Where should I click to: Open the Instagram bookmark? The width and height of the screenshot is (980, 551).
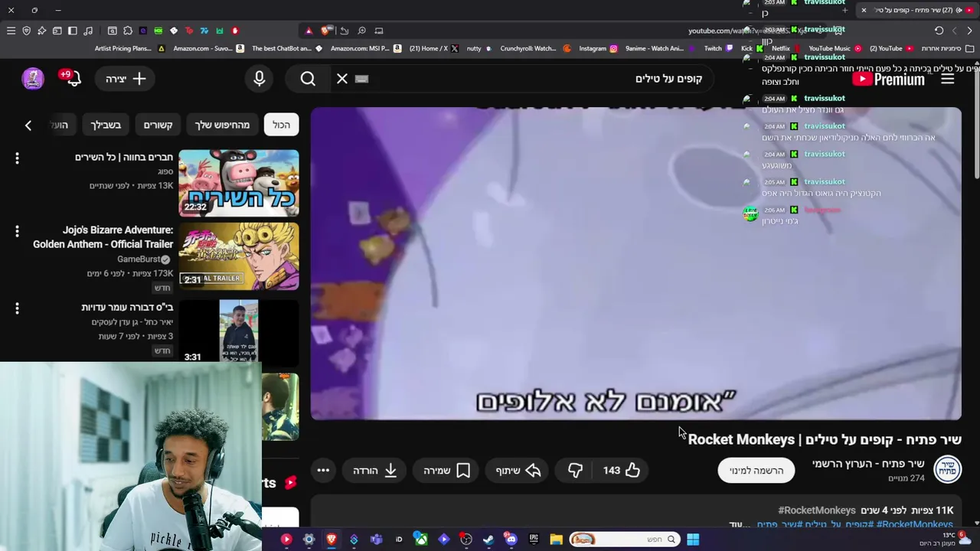(x=598, y=48)
